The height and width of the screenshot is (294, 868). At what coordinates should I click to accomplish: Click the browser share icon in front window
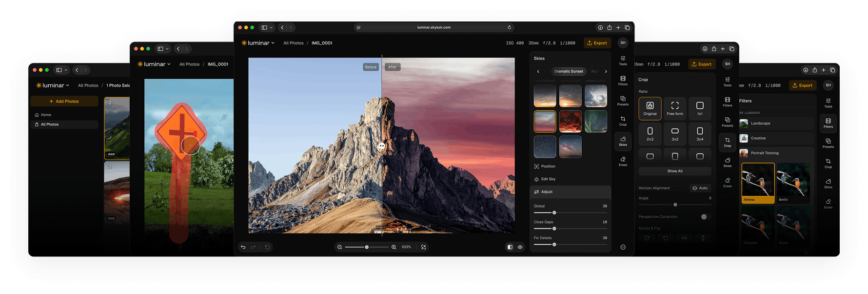609,27
